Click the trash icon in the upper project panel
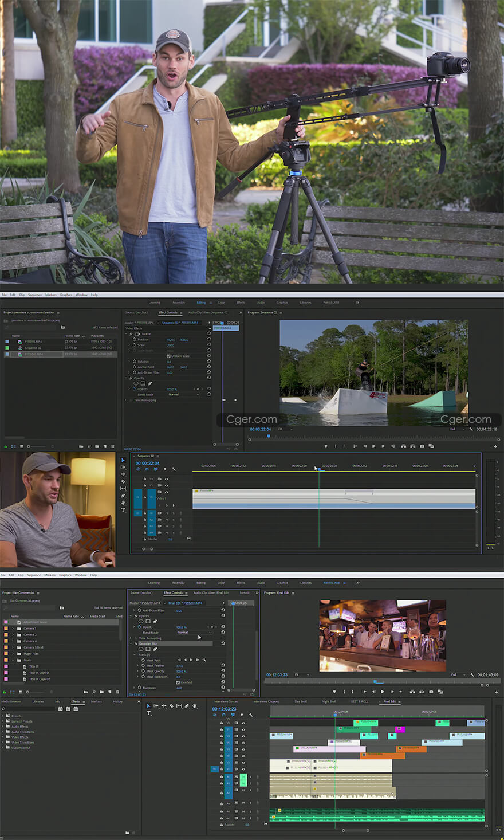The image size is (504, 840). [x=112, y=446]
